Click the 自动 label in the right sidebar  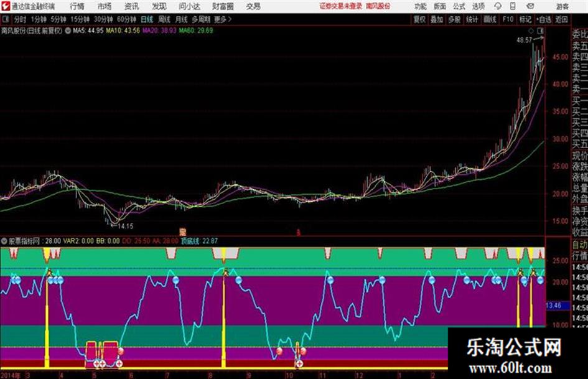tap(579, 245)
